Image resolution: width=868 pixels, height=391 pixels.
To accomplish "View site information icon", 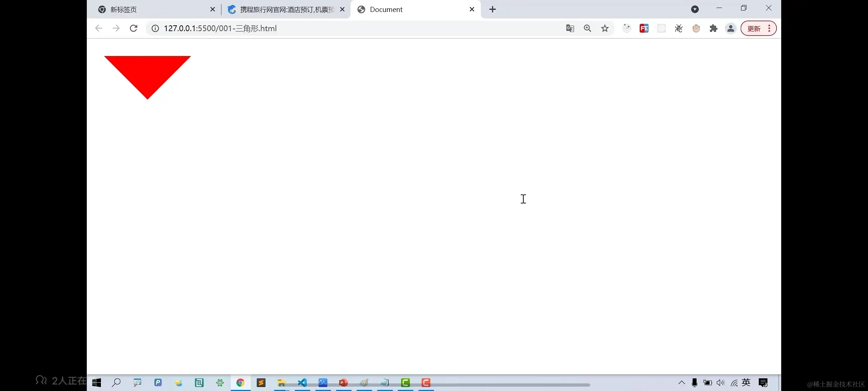I will click(x=155, y=28).
